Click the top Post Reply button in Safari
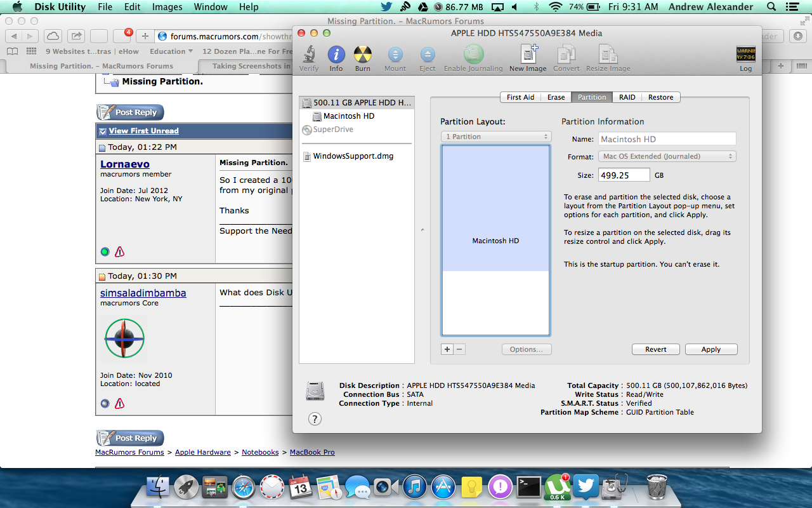This screenshot has height=508, width=812. point(130,112)
